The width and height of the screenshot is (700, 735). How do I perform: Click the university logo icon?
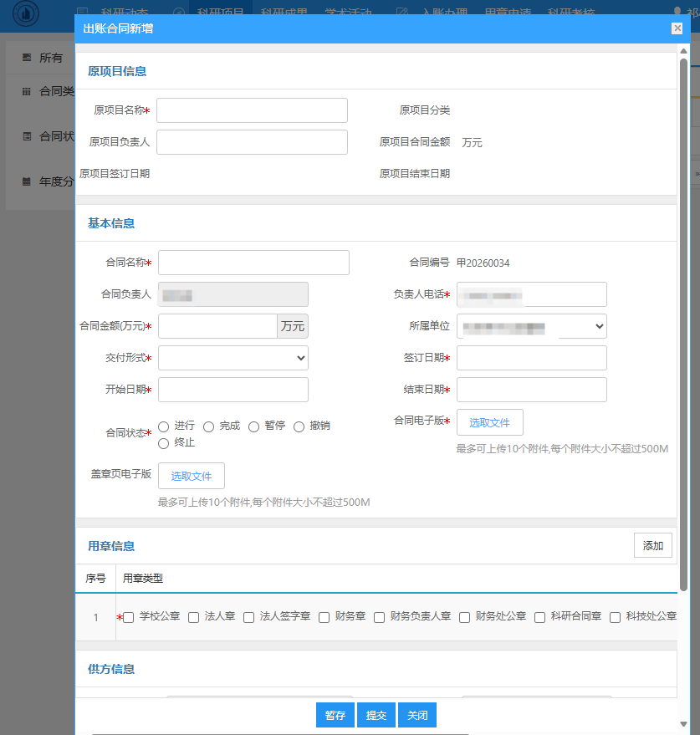click(x=26, y=14)
